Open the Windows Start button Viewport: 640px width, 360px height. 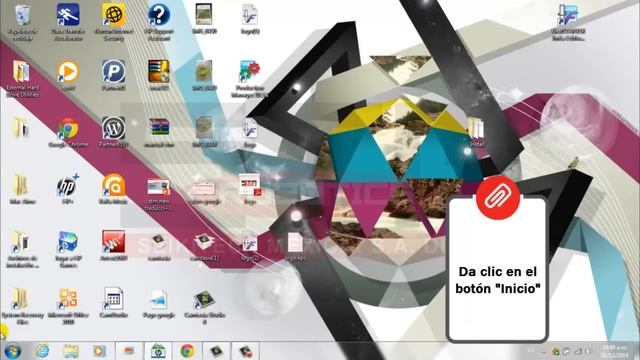point(12,351)
